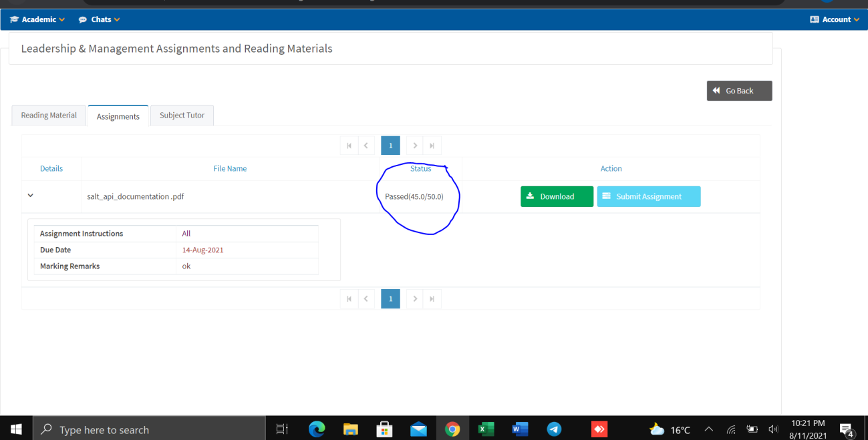Download the salt_api_documentation file
Screen dimensions: 868x440
pos(557,196)
